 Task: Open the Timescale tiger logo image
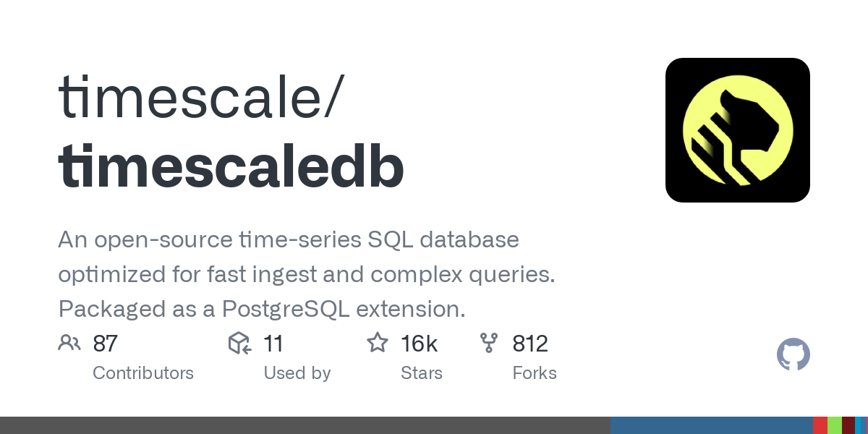[x=737, y=130]
